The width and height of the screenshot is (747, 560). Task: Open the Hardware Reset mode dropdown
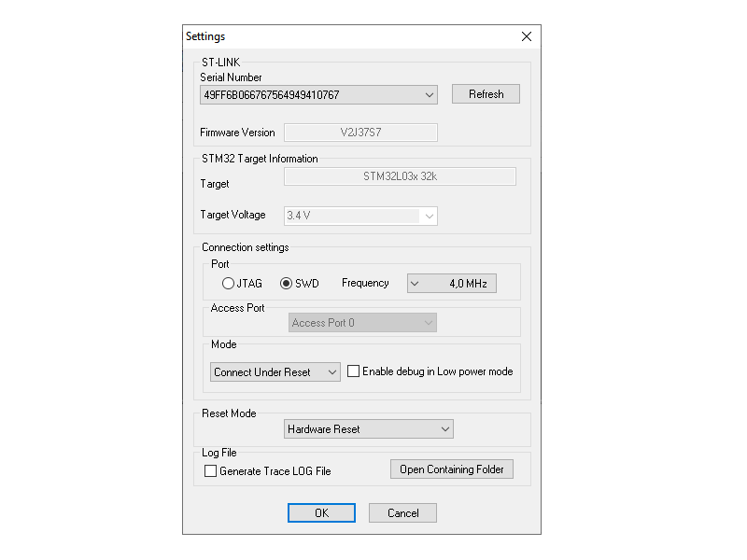pyautogui.click(x=368, y=428)
